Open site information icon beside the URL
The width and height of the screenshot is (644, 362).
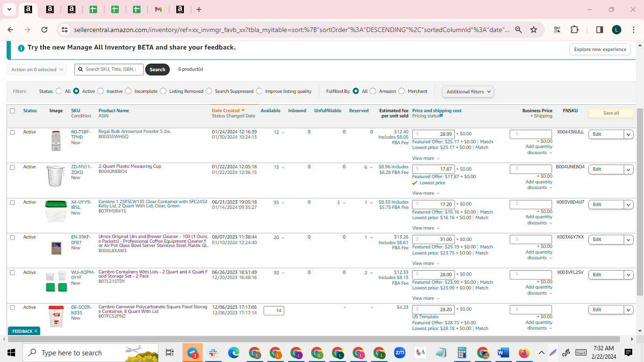pos(65,30)
